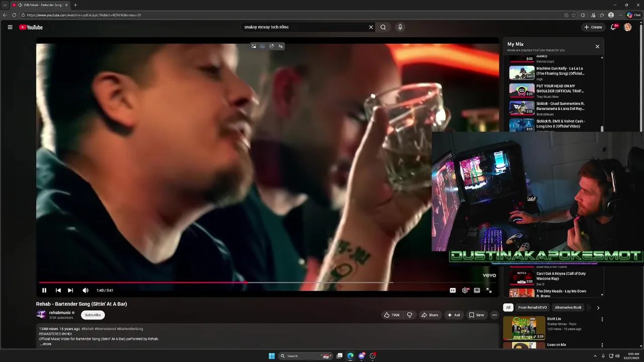644x362 pixels.
Task: Click the Ask button
Action: tap(453, 315)
